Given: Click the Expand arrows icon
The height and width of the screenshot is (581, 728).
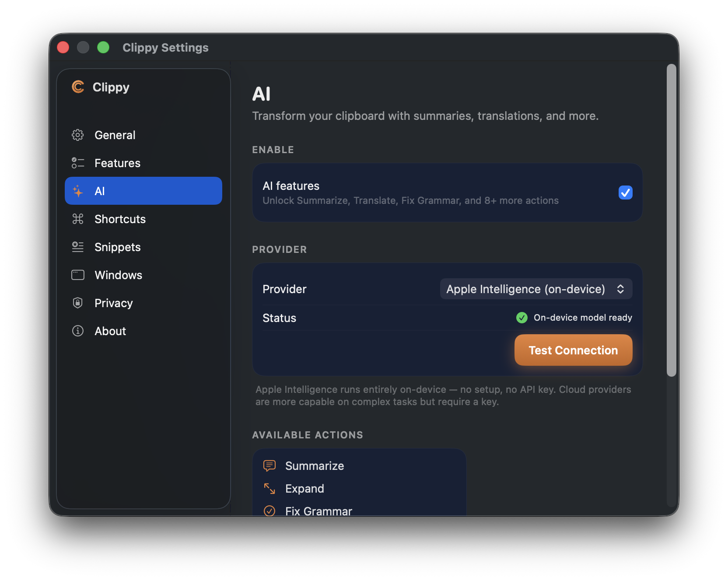Looking at the screenshot, I should pos(269,488).
